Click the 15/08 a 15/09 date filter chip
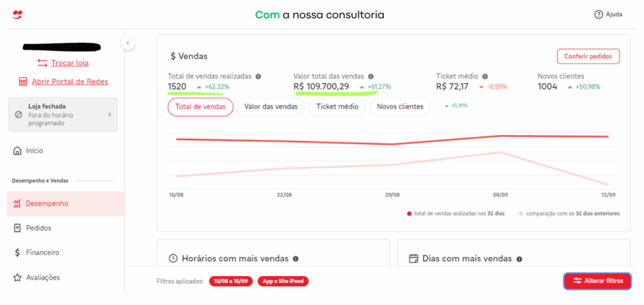 [229, 281]
